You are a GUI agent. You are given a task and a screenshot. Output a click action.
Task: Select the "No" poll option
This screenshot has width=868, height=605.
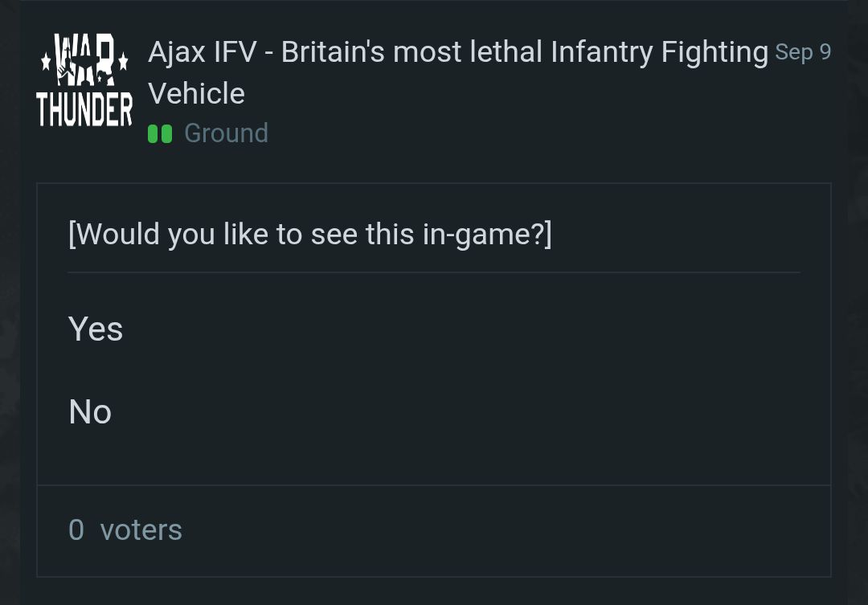click(90, 412)
